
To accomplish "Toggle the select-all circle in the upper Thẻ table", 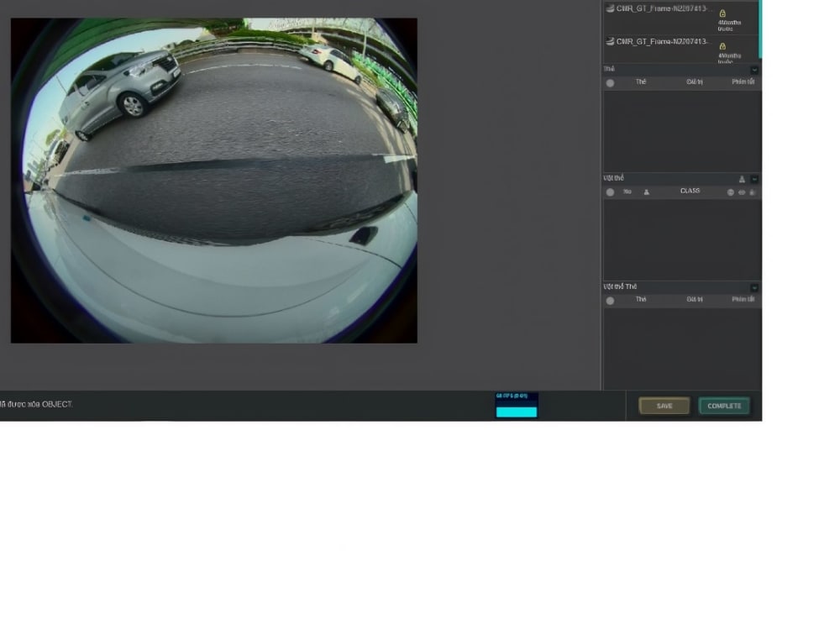I will click(610, 83).
